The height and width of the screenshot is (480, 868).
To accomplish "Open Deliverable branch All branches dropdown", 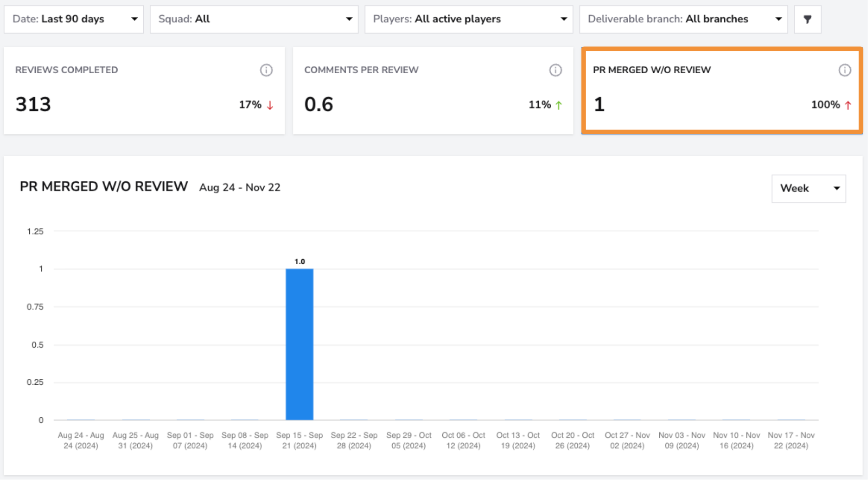I will coord(684,19).
